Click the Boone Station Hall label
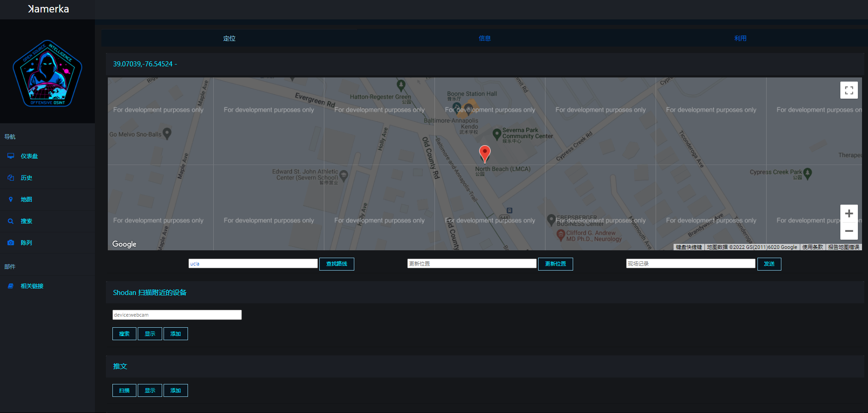Viewport: 868px width, 413px height. point(472,94)
